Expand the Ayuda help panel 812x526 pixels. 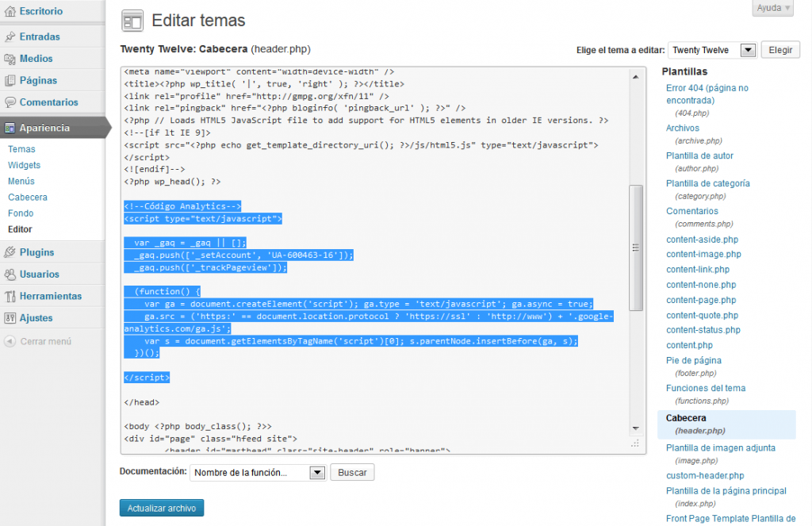pos(772,8)
